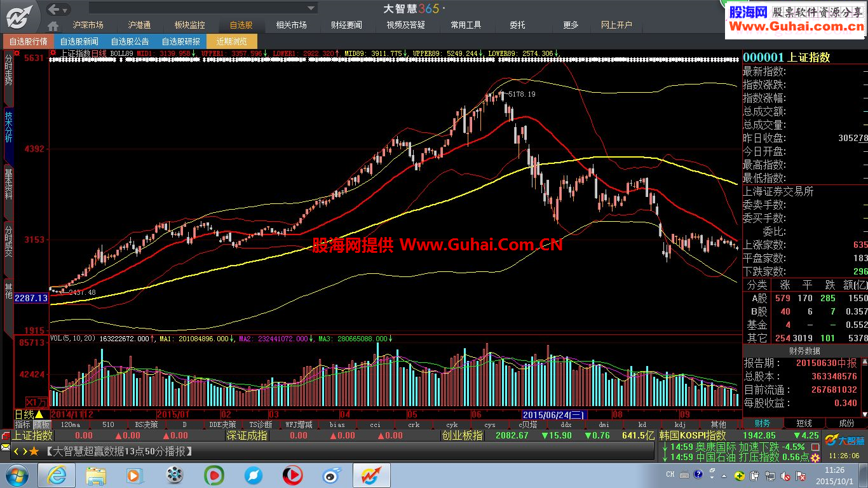The image size is (868, 488).
Task: Click the 000001 上证指数 title
Action: coord(787,57)
